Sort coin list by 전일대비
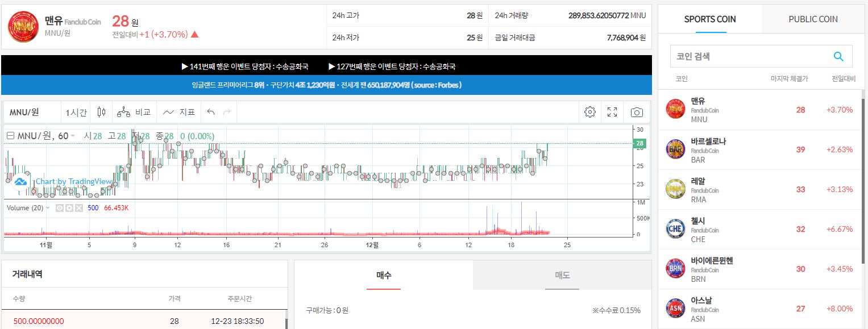Image resolution: width=868 pixels, height=329 pixels. 843,79
